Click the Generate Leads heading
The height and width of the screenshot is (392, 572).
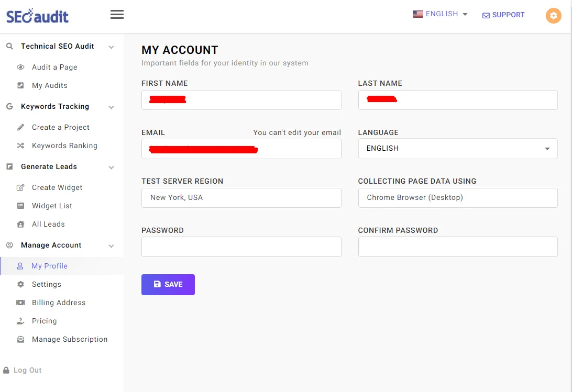tap(49, 166)
